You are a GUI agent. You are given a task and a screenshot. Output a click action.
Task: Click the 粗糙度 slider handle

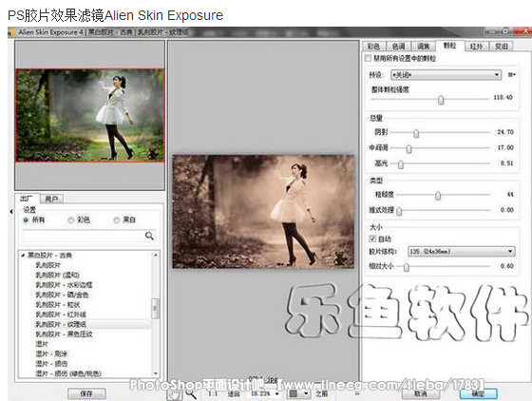pyautogui.click(x=438, y=196)
